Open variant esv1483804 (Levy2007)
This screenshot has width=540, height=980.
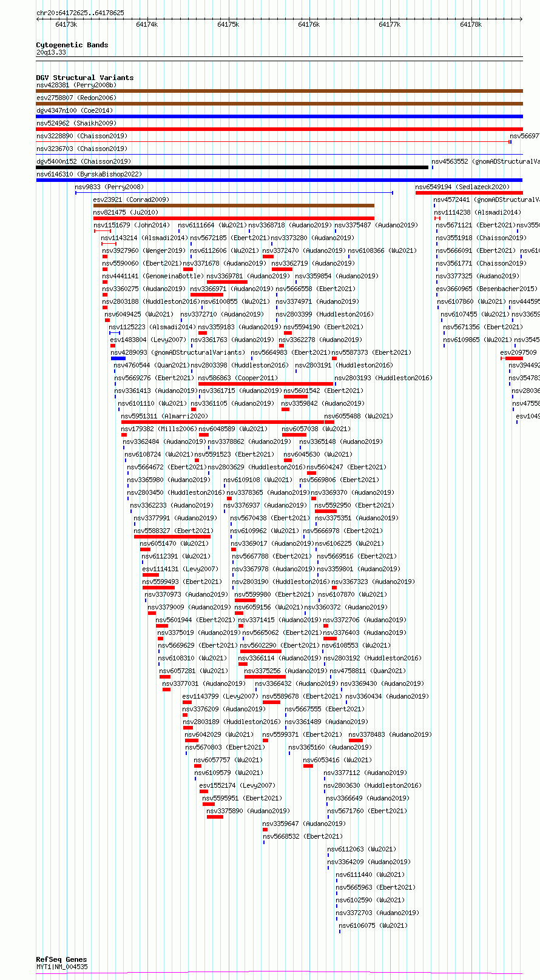(x=148, y=340)
